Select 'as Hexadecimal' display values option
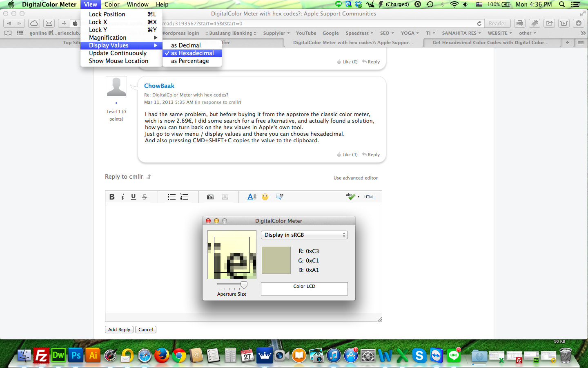 click(x=192, y=53)
